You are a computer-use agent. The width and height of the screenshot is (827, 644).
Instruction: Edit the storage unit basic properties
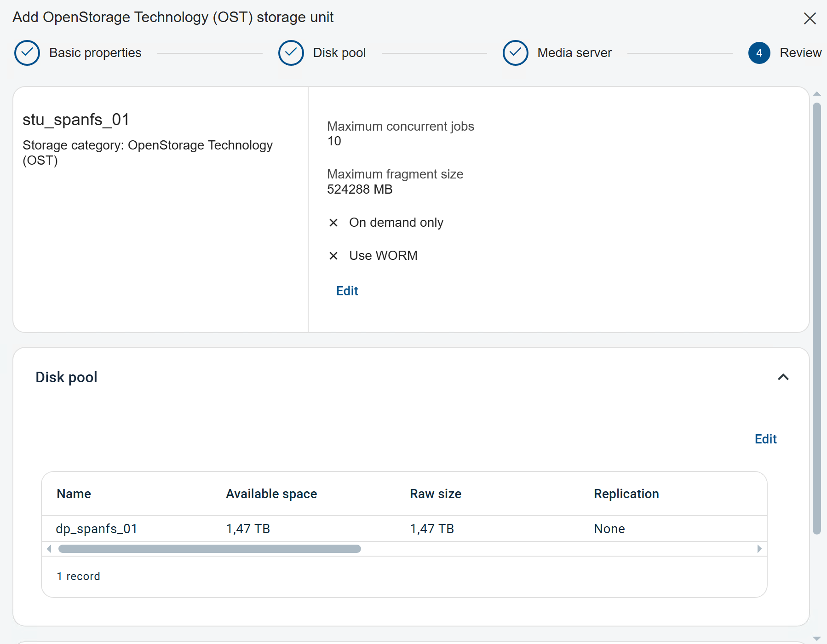347,291
